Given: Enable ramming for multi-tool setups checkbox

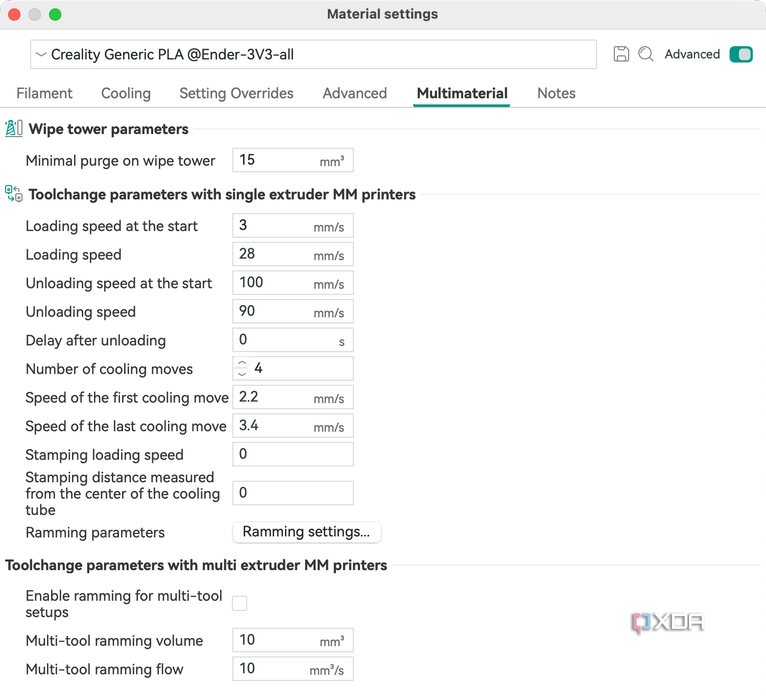Looking at the screenshot, I should point(239,603).
